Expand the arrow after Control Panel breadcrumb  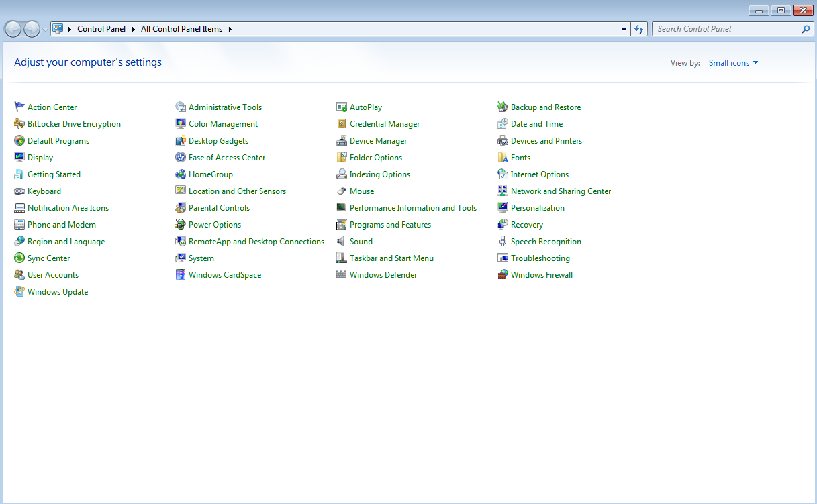pos(133,29)
